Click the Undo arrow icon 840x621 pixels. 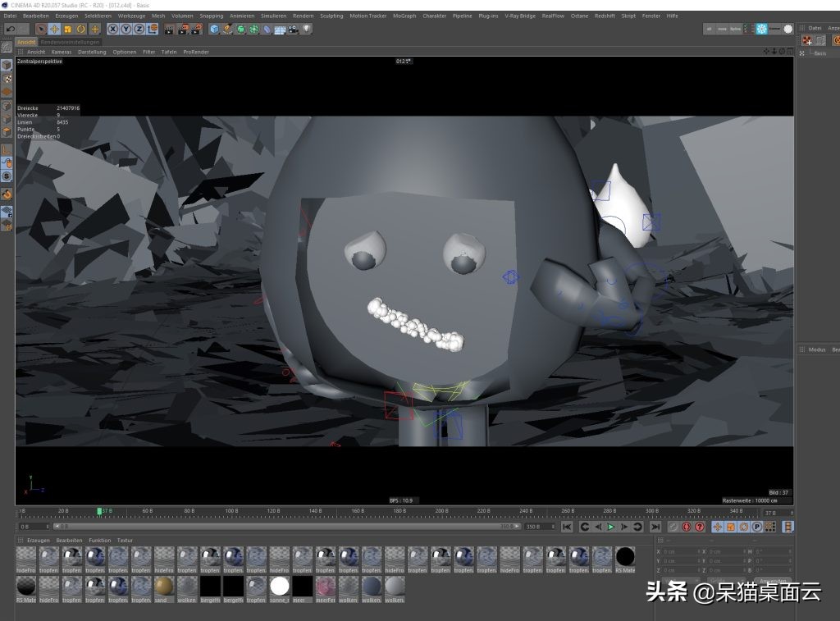click(x=10, y=29)
